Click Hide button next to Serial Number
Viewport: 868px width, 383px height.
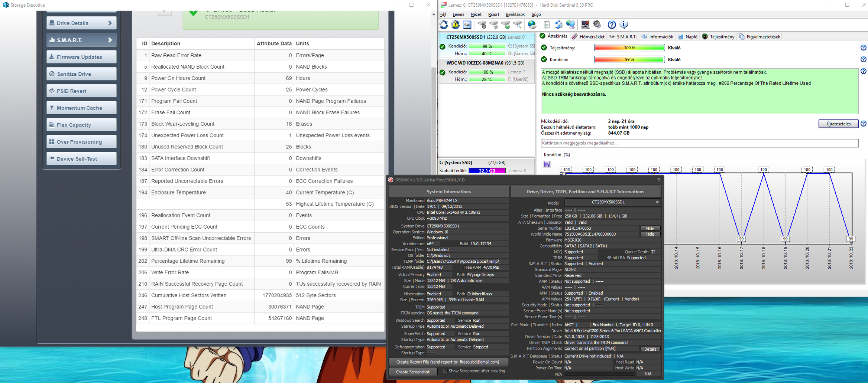[650, 229]
